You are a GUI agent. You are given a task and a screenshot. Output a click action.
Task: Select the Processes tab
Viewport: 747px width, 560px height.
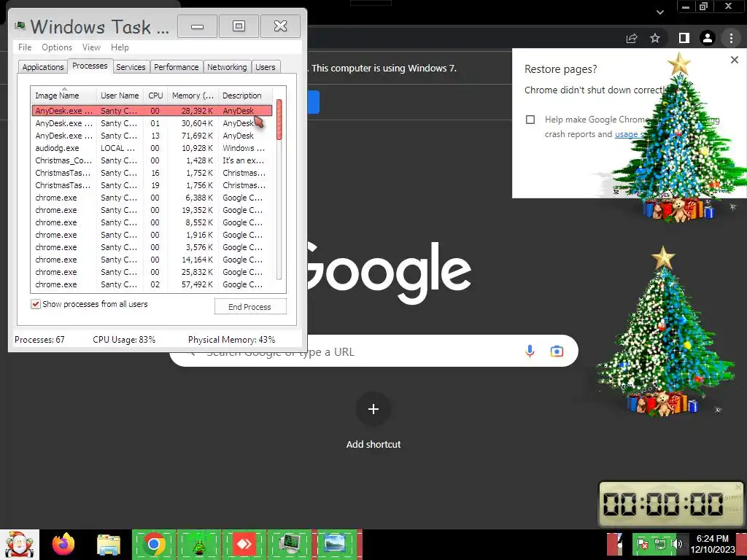click(90, 66)
